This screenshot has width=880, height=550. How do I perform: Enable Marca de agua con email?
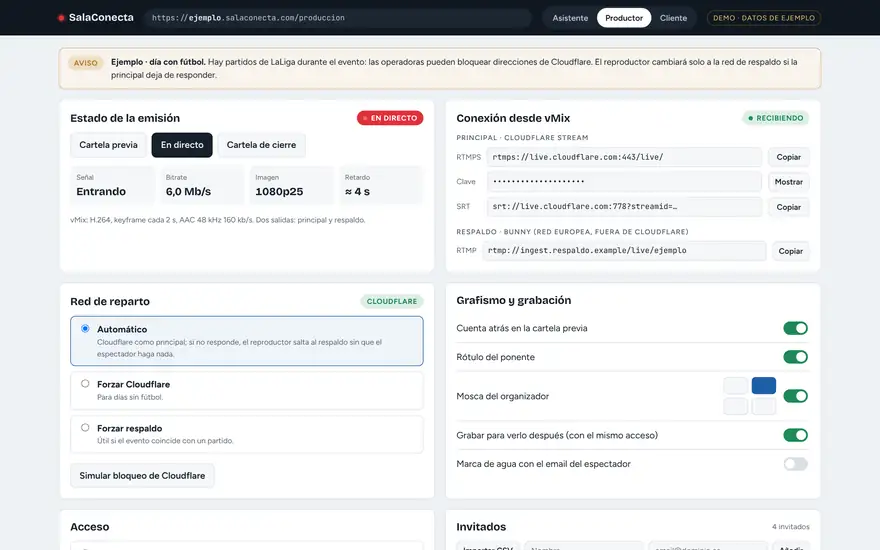coord(795,464)
